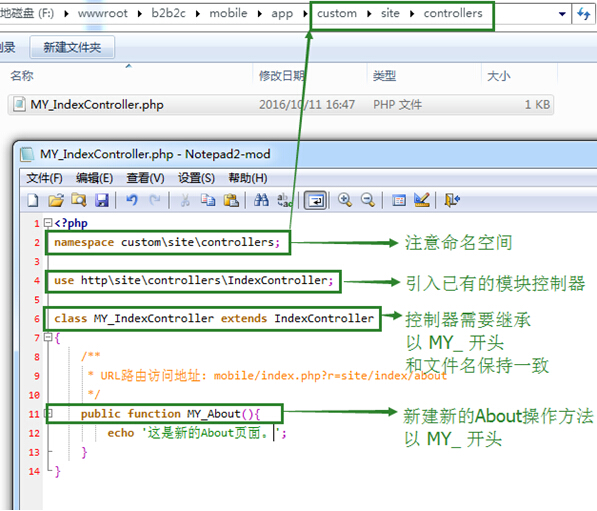Open the 设置(S) menu

point(196,178)
